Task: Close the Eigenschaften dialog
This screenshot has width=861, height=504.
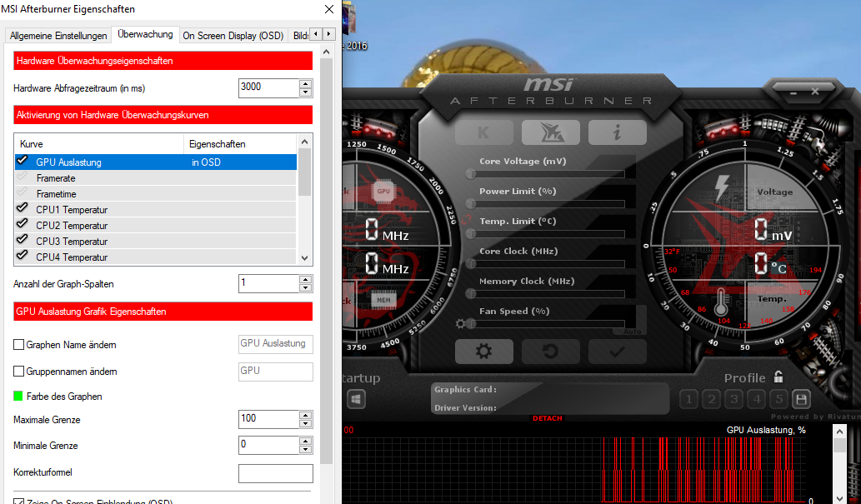Action: pos(329,9)
